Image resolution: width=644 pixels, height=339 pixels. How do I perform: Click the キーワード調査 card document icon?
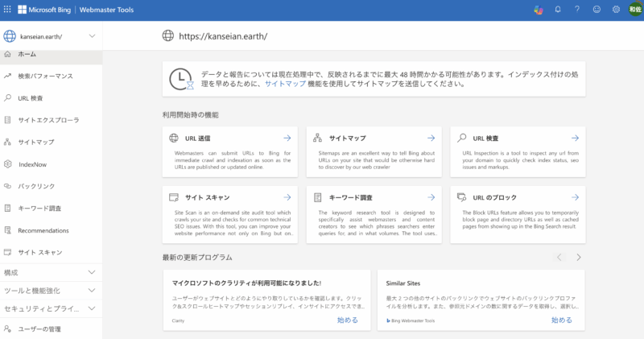(x=317, y=197)
